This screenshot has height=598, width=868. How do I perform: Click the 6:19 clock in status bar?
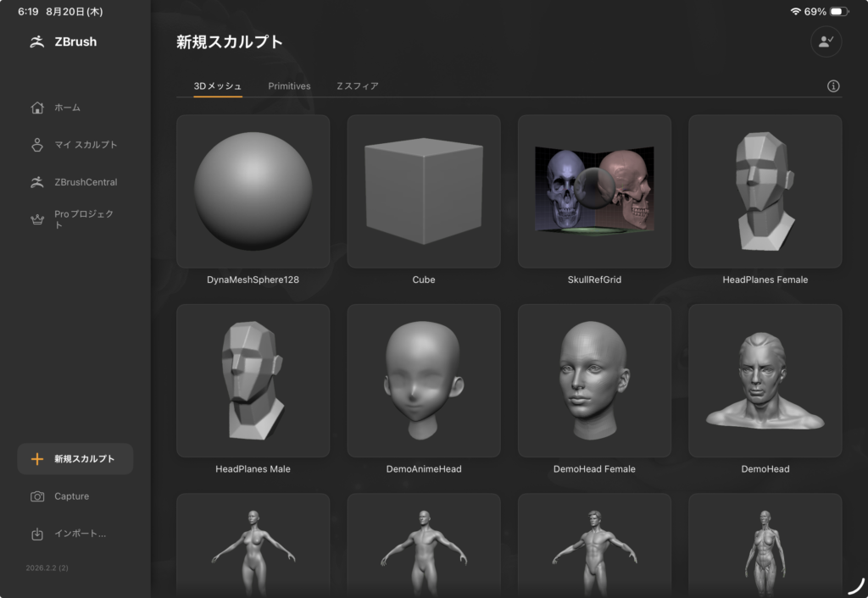(x=28, y=12)
